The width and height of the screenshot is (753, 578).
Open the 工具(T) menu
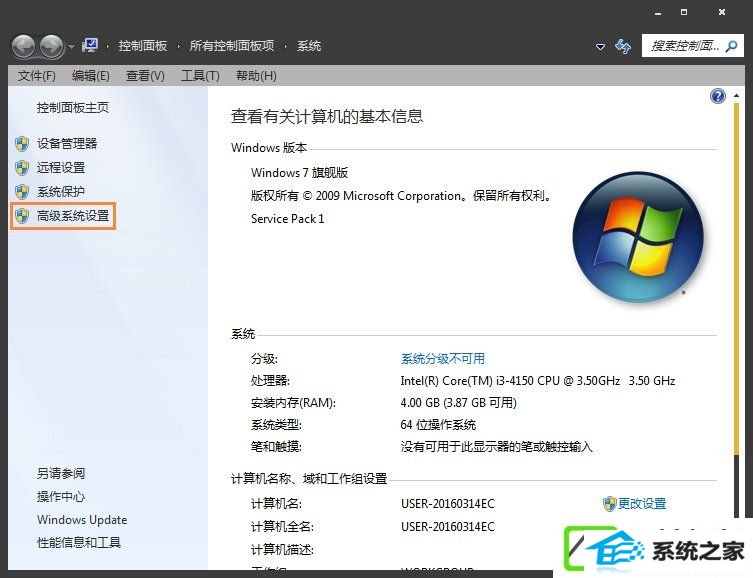coord(200,76)
